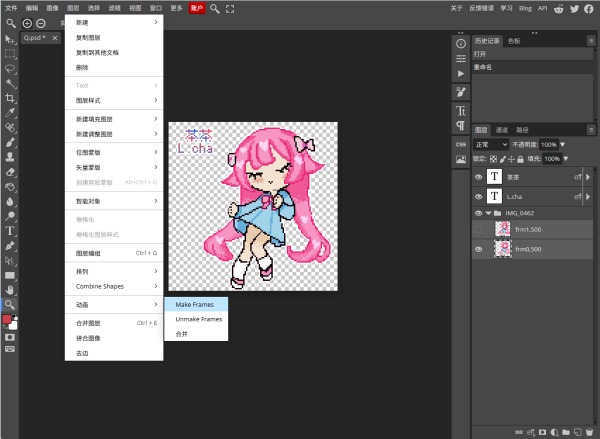
Task: Open the CSS panel icon
Action: 461,144
